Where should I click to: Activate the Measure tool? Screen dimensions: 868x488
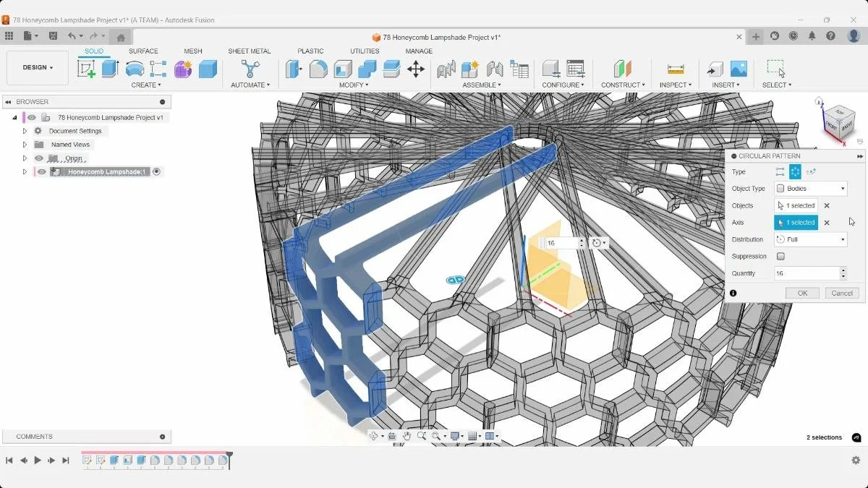tap(676, 69)
